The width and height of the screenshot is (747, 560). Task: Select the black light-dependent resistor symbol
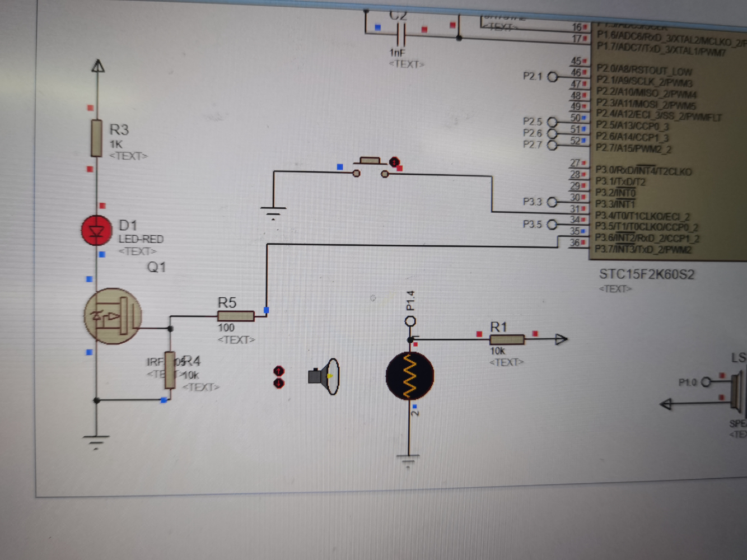point(410,376)
